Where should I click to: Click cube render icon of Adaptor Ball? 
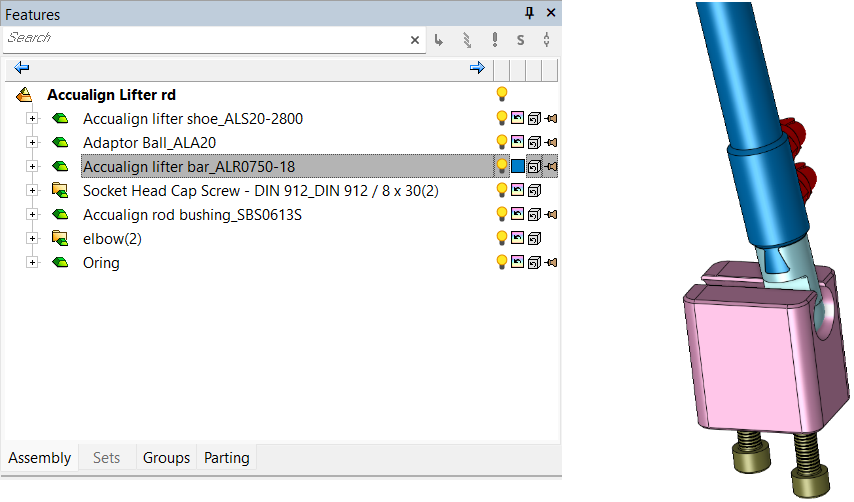tap(534, 142)
